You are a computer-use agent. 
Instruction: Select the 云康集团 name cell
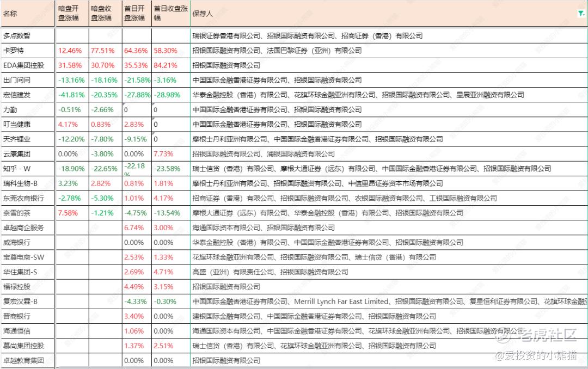point(28,153)
